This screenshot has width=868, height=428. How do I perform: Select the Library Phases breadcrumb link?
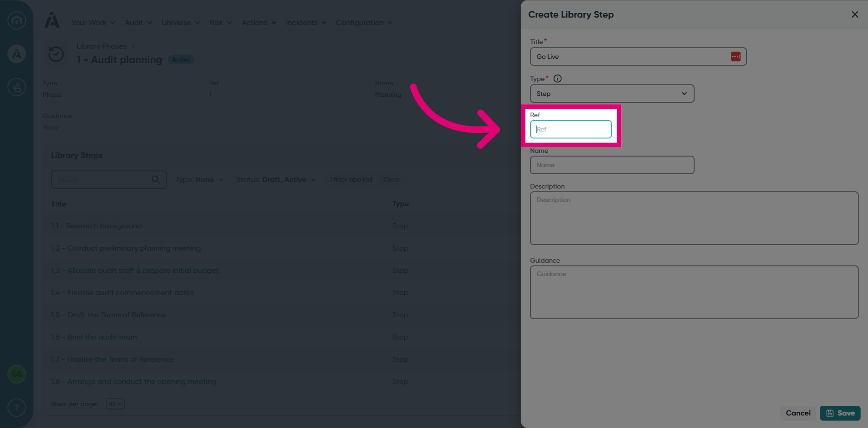point(102,46)
